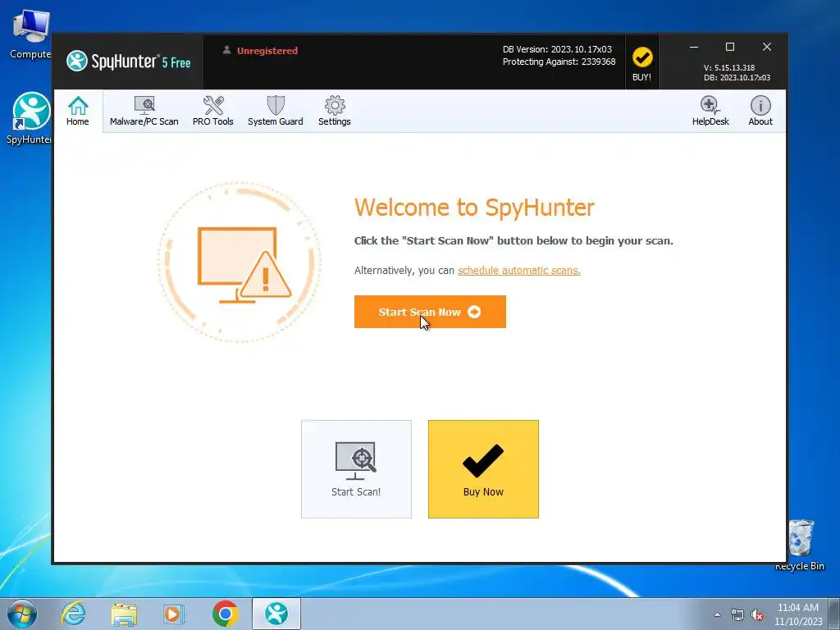Image resolution: width=840 pixels, height=630 pixels.
Task: Click the yellow BUY! checkmark badge
Action: coord(641,62)
